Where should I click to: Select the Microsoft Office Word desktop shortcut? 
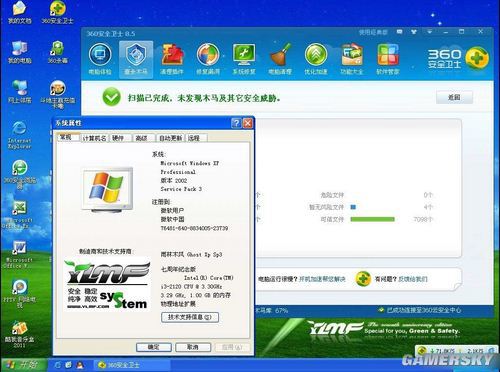(x=18, y=255)
